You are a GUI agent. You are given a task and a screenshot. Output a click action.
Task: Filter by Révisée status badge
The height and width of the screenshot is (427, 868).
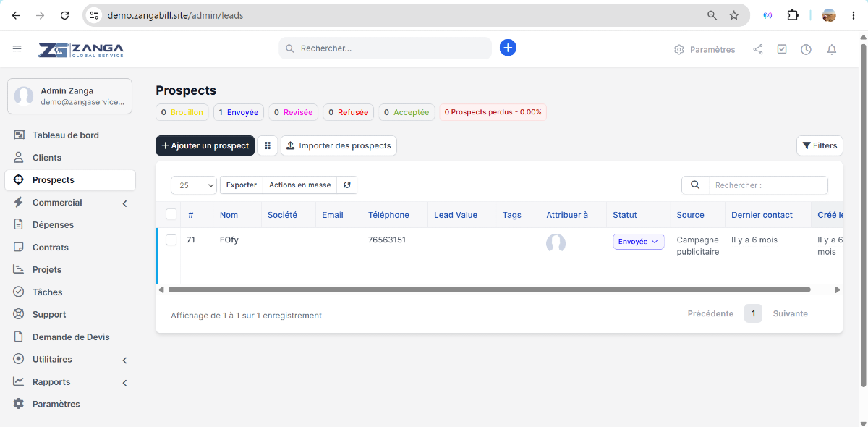294,112
